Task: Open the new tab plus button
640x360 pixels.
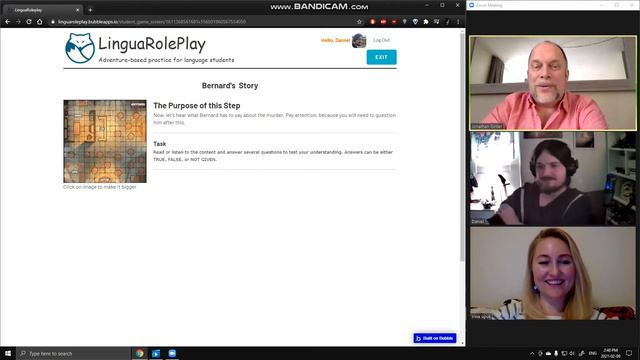Action: pyautogui.click(x=90, y=10)
